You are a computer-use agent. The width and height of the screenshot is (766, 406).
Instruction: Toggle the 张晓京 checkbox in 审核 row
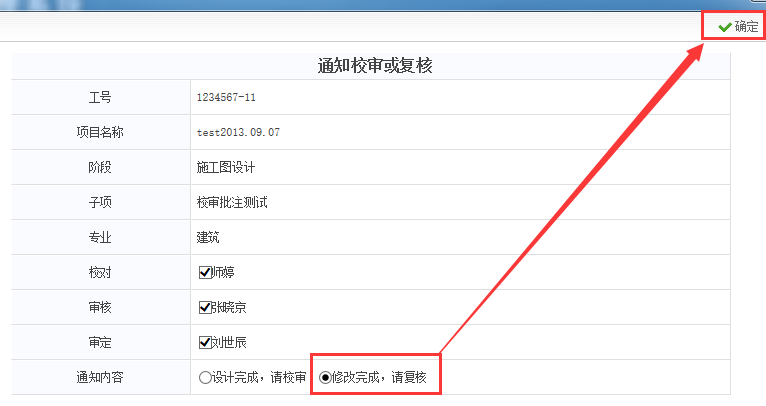click(x=205, y=307)
